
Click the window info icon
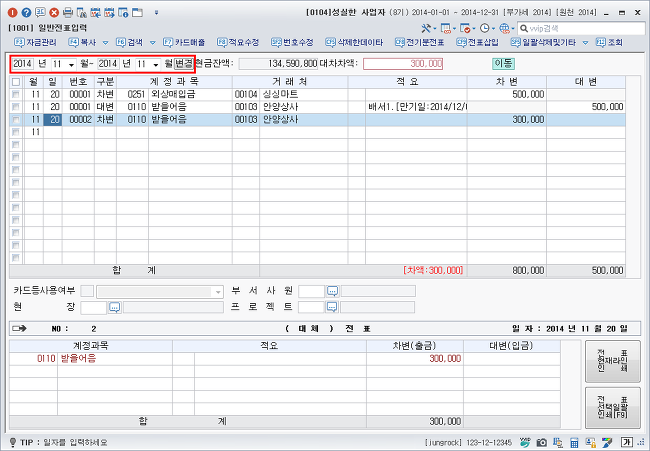[x=124, y=12]
